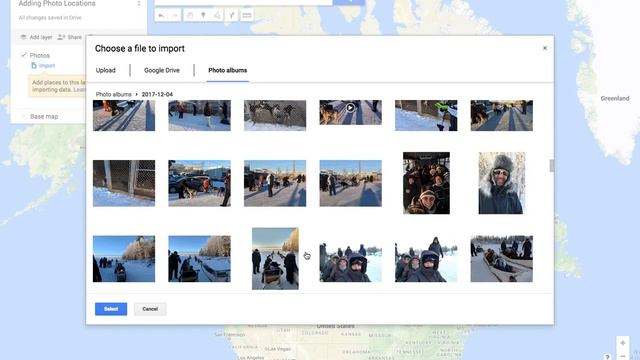The height and width of the screenshot is (360, 640).
Task: Go back to Photo albums breadcrumb
Action: (113, 94)
